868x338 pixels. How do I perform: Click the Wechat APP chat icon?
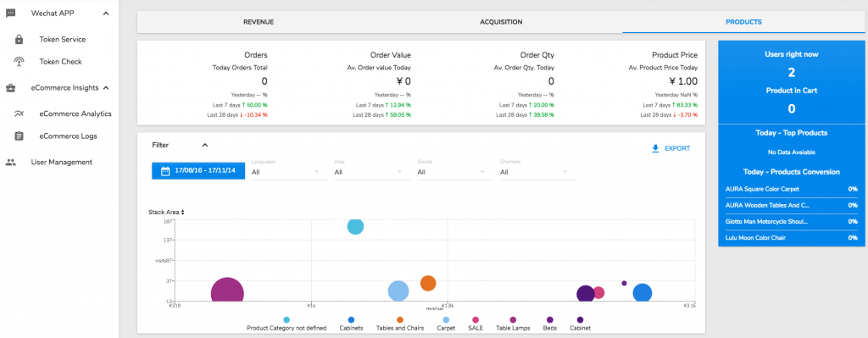click(10, 14)
